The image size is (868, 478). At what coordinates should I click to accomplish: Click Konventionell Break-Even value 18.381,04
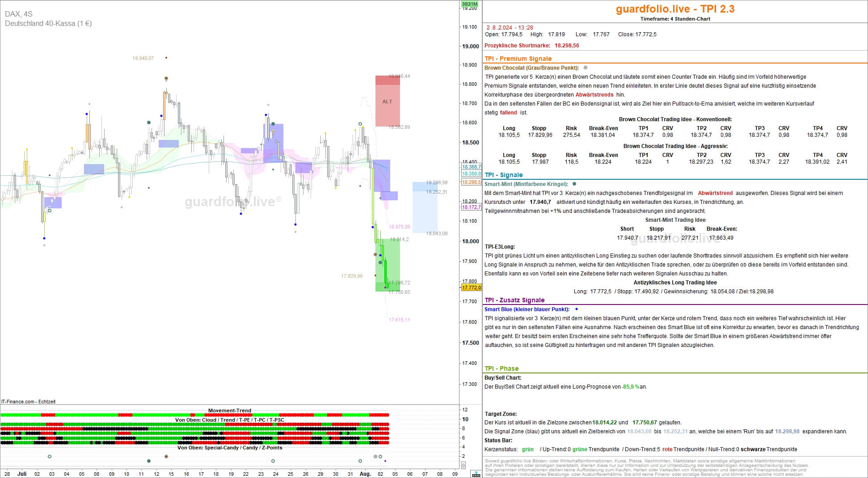coord(603,135)
